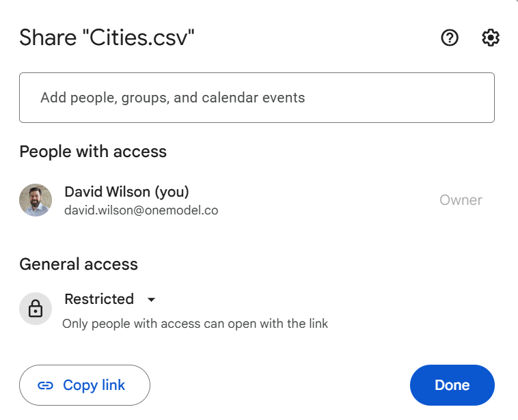The image size is (518, 420).
Task: Open the Help icon in dialog header
Action: [x=450, y=38]
